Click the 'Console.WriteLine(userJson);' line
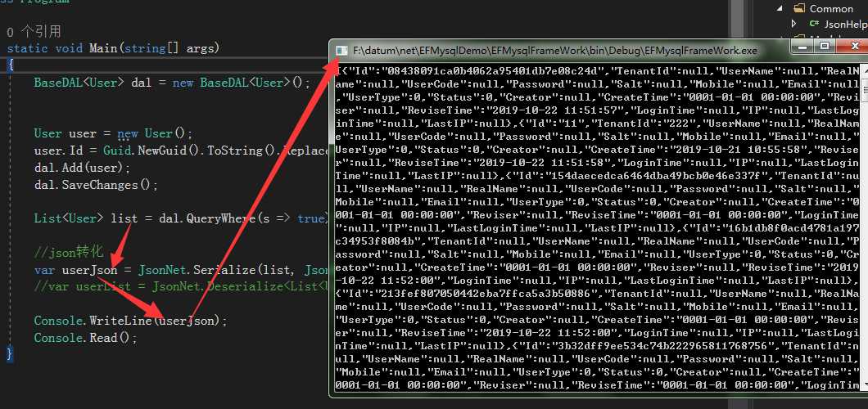 tap(131, 321)
